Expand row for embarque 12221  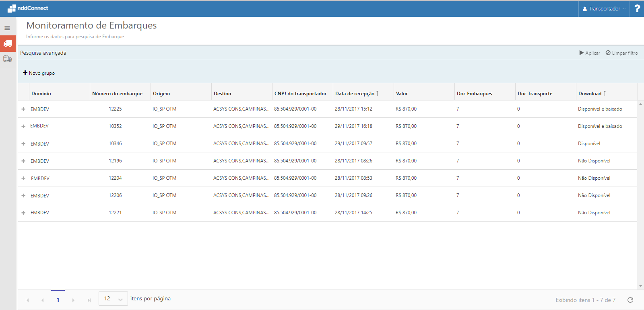coord(23,213)
